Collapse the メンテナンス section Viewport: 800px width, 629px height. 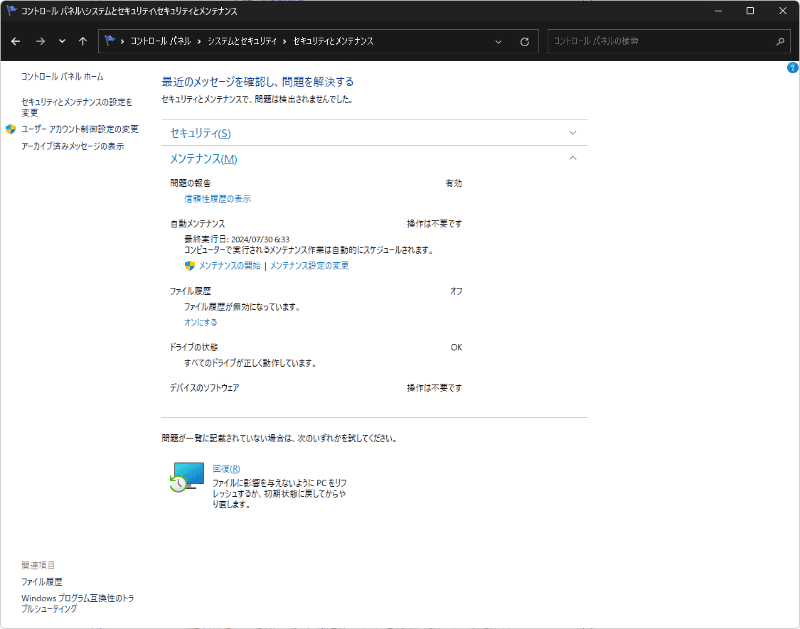point(573,158)
